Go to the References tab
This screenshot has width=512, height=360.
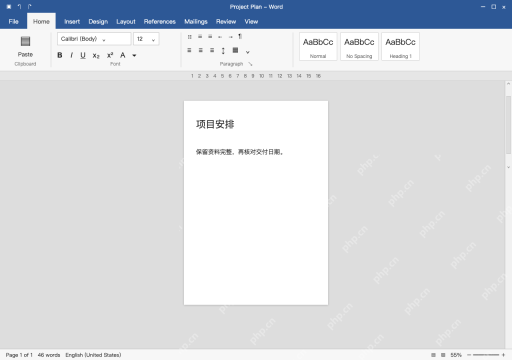click(x=160, y=22)
